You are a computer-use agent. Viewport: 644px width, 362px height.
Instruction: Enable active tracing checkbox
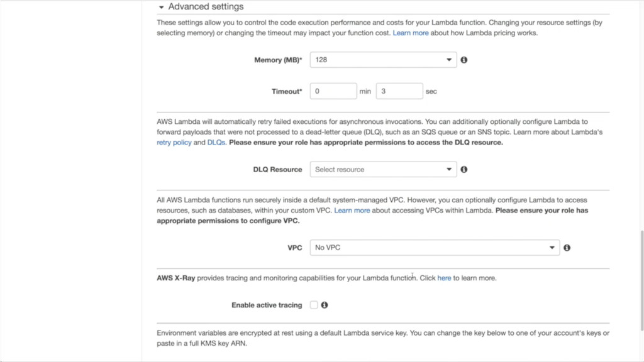pos(314,305)
